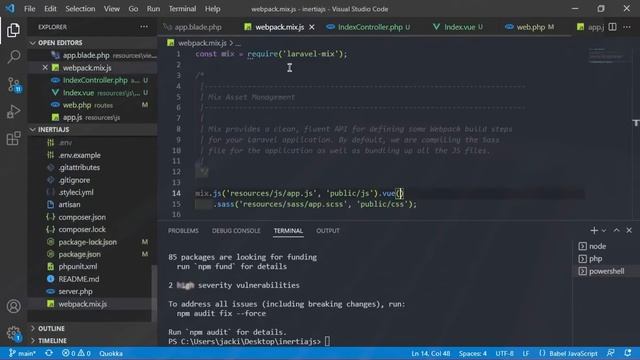Click Quokka status bar item

[111, 353]
